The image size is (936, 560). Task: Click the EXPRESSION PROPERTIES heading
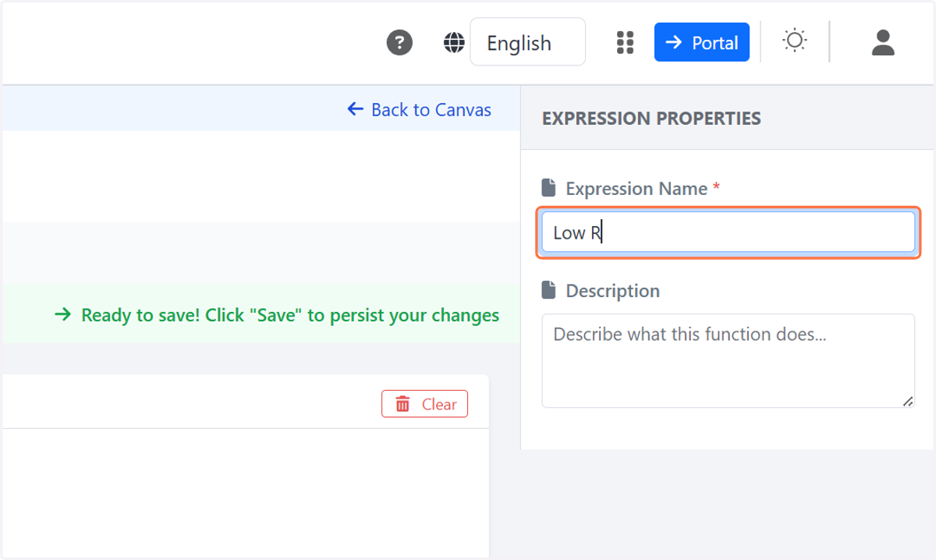click(x=651, y=119)
